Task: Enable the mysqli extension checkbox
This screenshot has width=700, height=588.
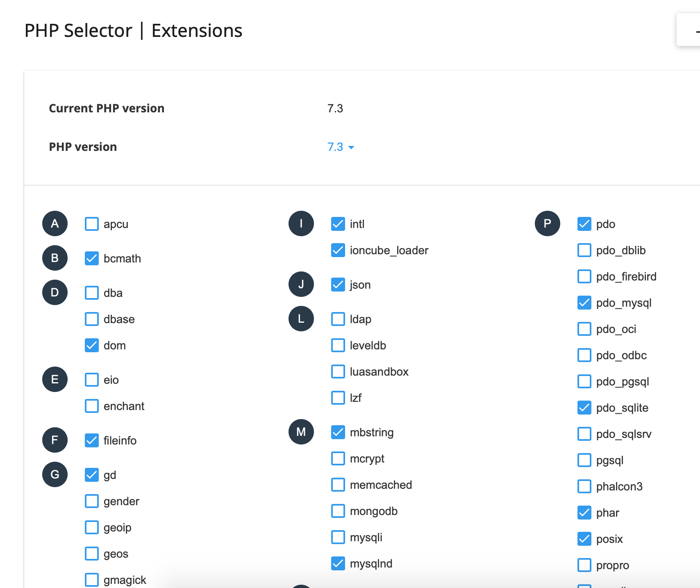Action: click(338, 537)
